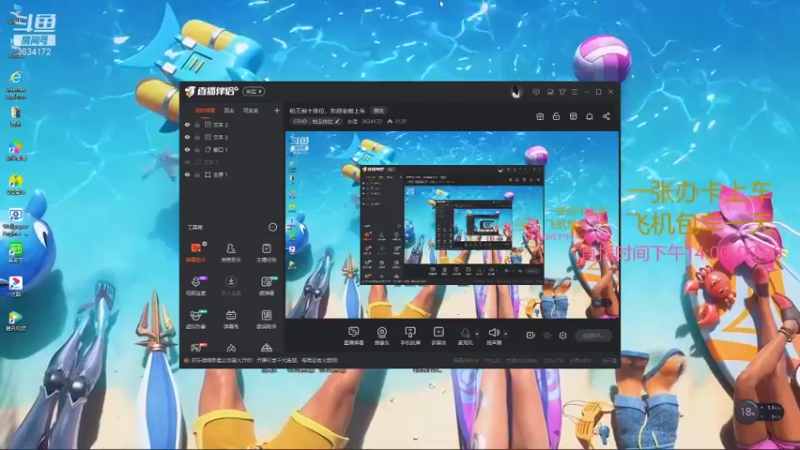Open stream settings gear icon
Screen dimensions: 800x450
pos(563,335)
